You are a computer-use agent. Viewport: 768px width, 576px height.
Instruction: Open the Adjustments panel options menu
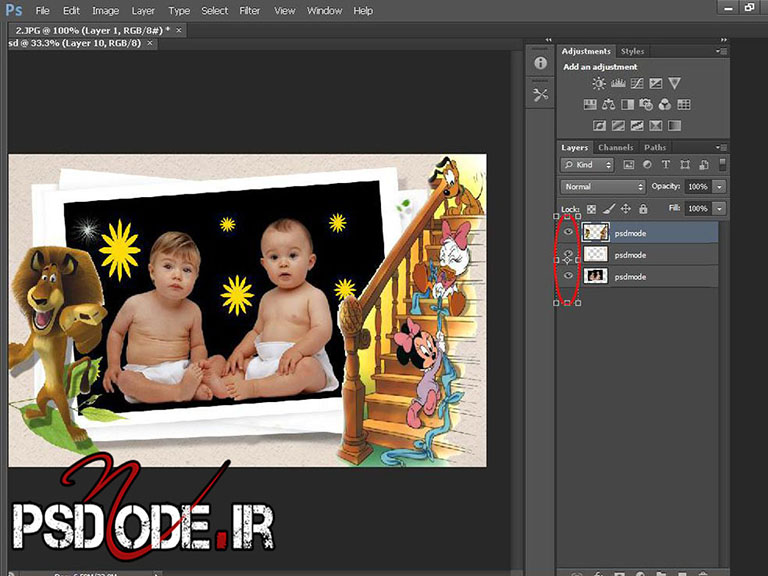point(721,51)
